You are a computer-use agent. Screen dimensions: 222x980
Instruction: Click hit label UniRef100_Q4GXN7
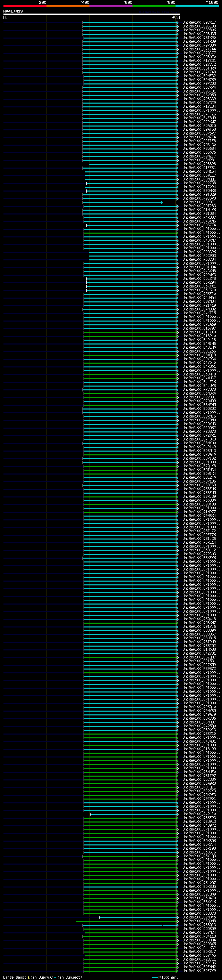coord(199,241)
